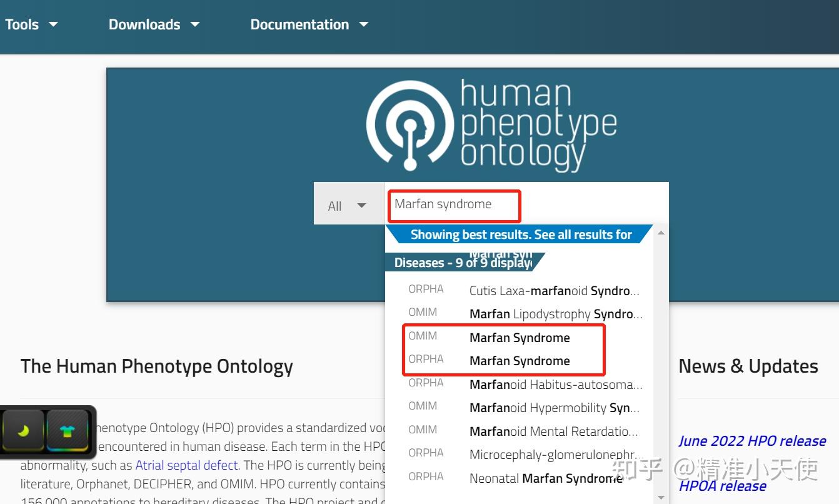
Task: Toggle dark mode moon icon
Action: coord(24,431)
